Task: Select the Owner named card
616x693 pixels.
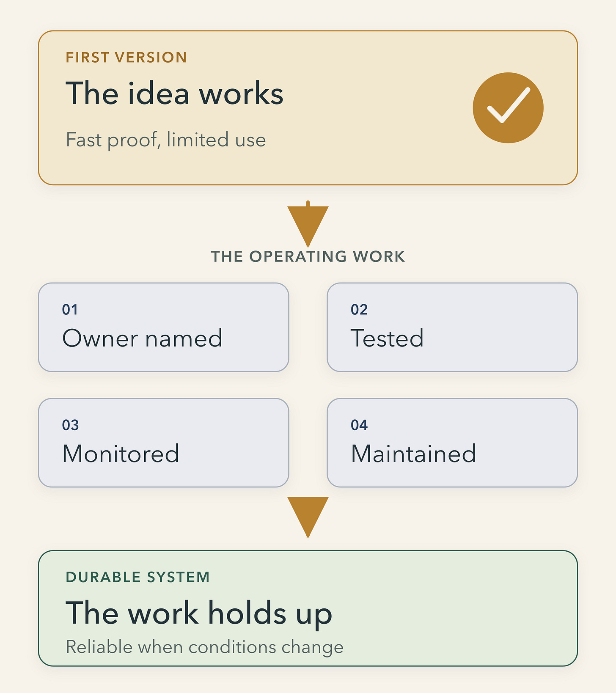Action: [x=164, y=327]
